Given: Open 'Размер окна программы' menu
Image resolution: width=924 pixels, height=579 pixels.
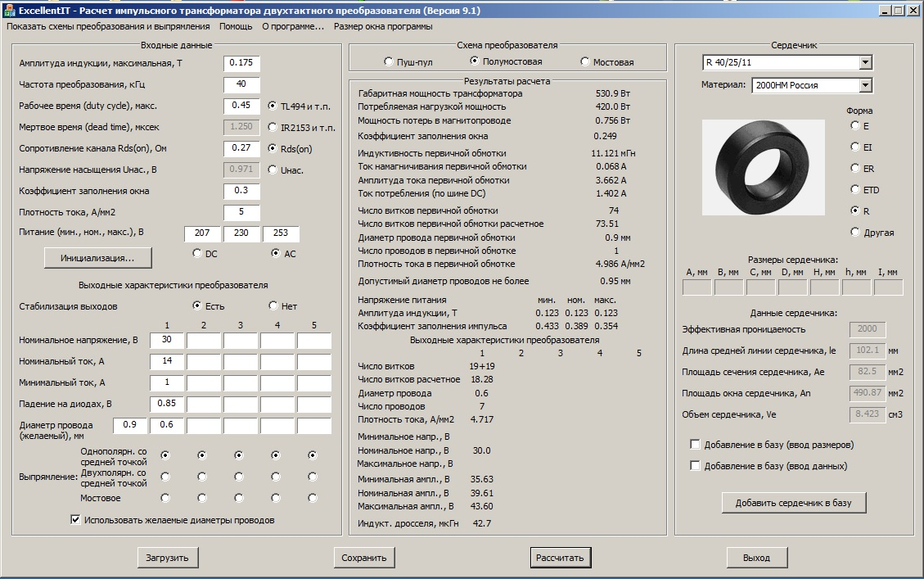Looking at the screenshot, I should 383,26.
